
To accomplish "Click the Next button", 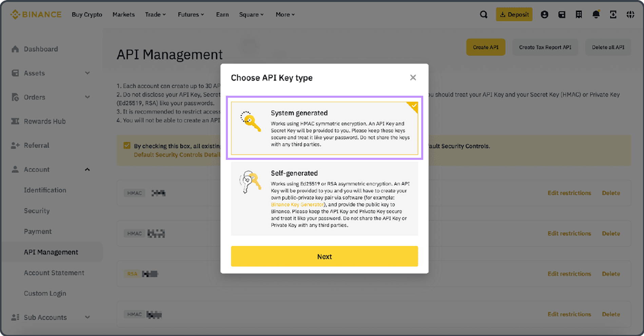I will [325, 256].
